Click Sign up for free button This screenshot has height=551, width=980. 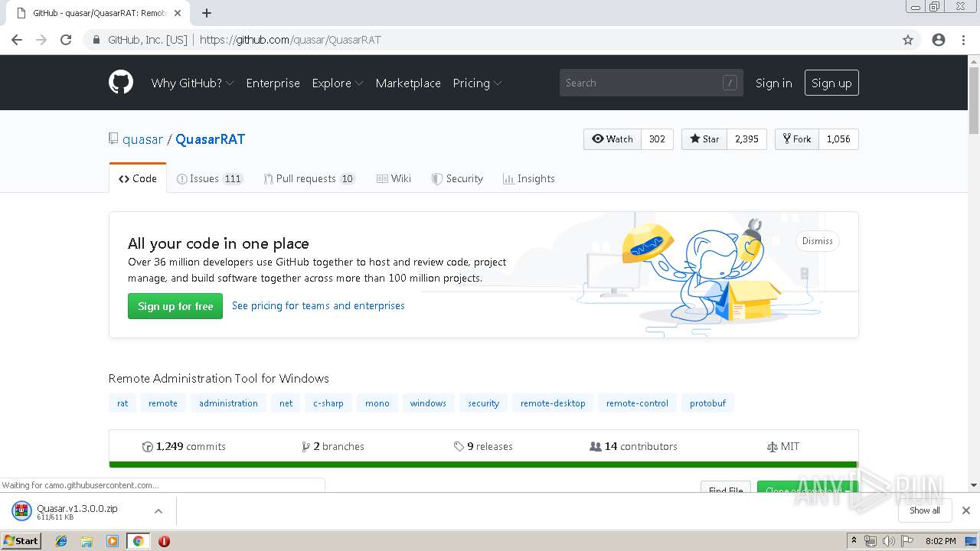pyautogui.click(x=175, y=306)
